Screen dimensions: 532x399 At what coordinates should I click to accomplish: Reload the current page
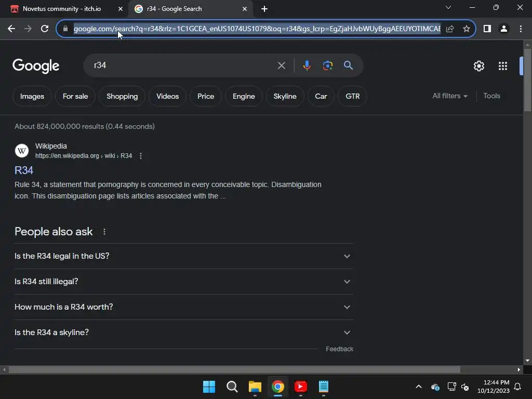pos(45,29)
